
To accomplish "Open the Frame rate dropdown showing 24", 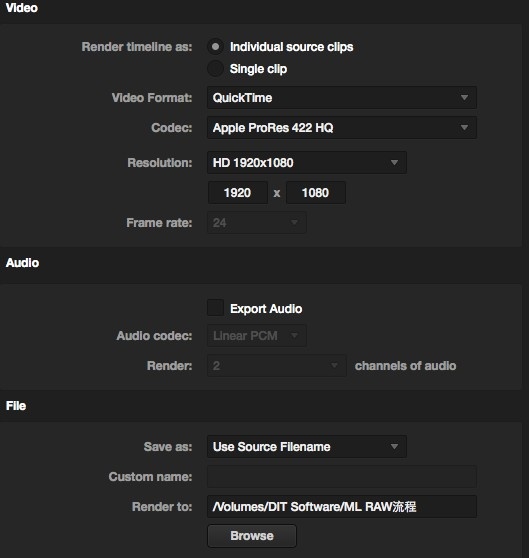I will tap(256, 223).
